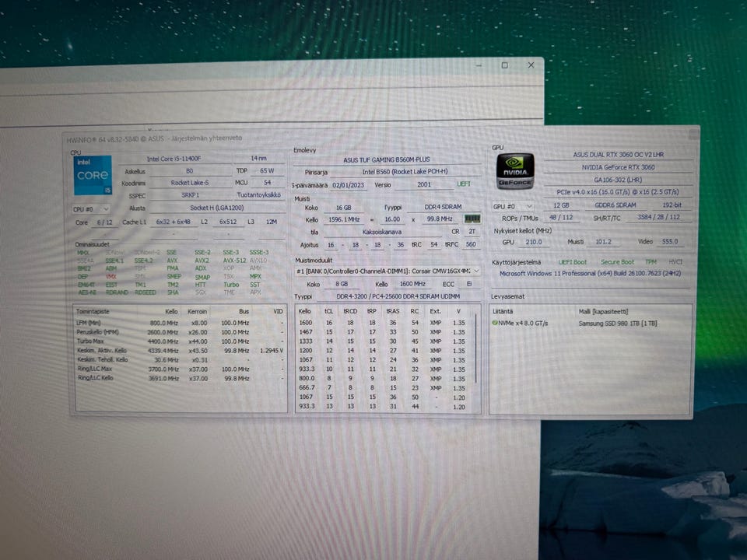Click the Intel B560 chipset field
747x560 pixels.
[405, 171]
